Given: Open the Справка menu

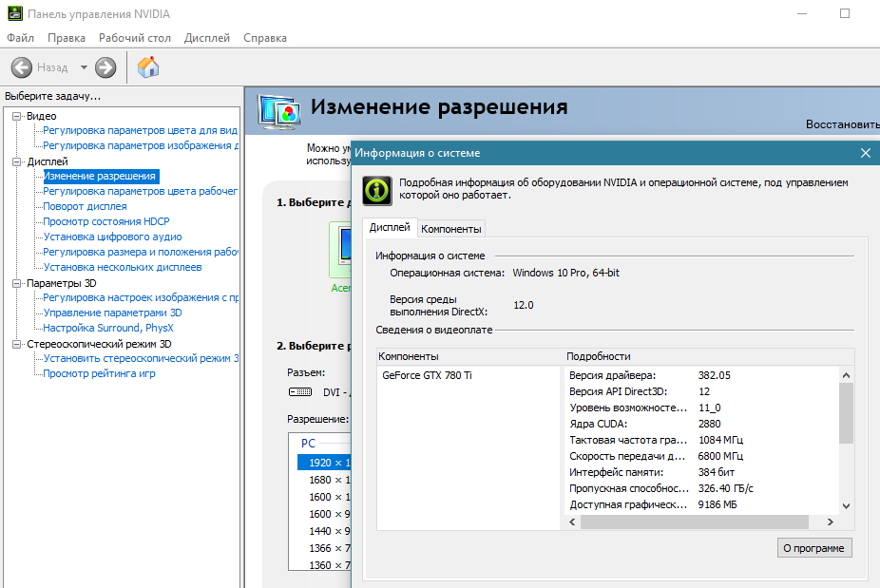Looking at the screenshot, I should 264,38.
